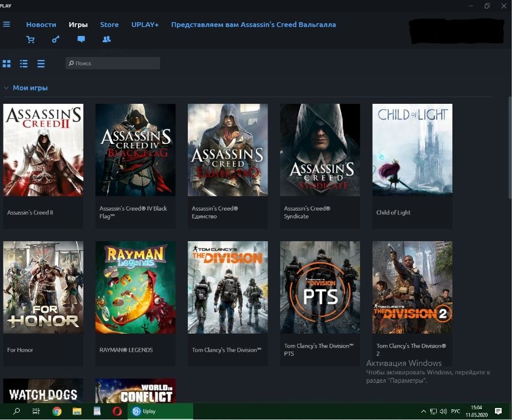Open The Division 2 cover

412,287
